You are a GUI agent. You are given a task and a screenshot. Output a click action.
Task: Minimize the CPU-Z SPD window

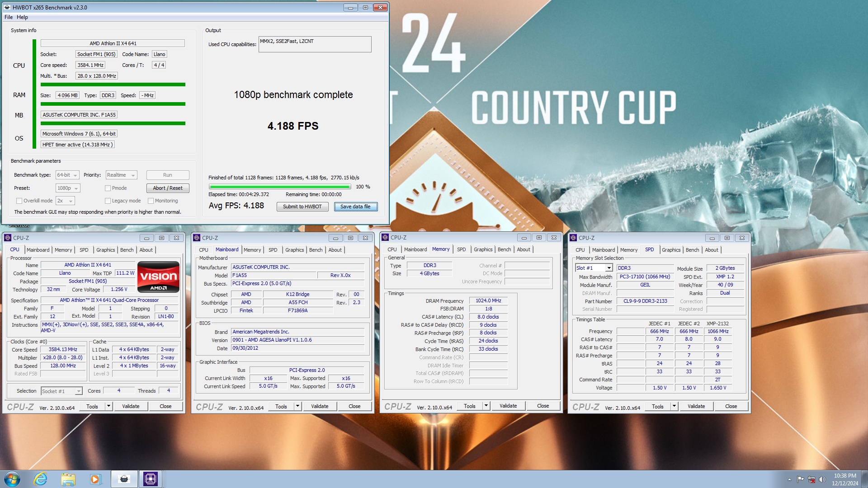tap(712, 238)
